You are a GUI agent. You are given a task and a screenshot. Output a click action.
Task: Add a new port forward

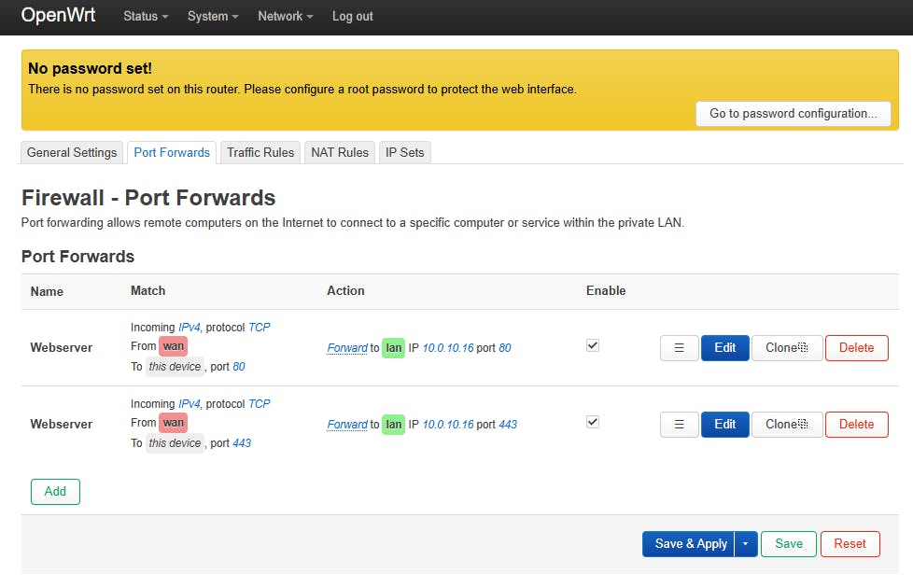55,492
